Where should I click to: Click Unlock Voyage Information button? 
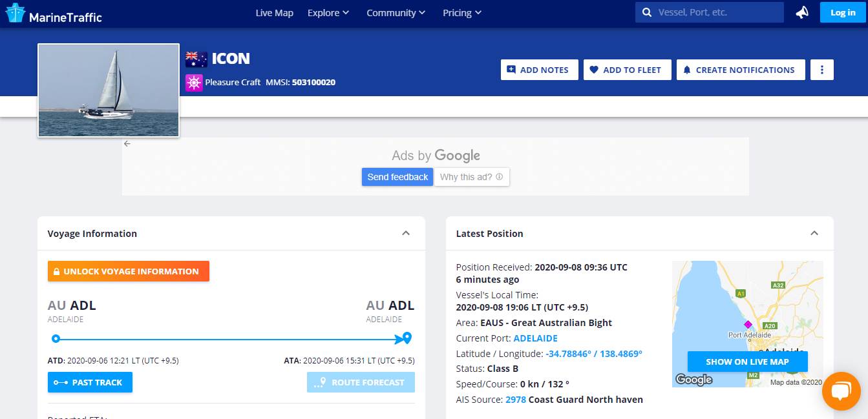[x=129, y=271]
